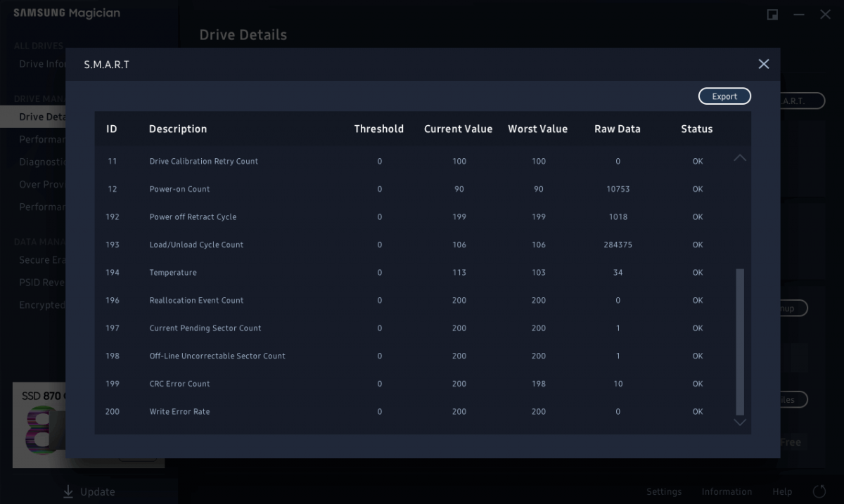Screen dimensions: 844x504
Task: Open Settings in the bottom bar
Action: click(x=664, y=491)
